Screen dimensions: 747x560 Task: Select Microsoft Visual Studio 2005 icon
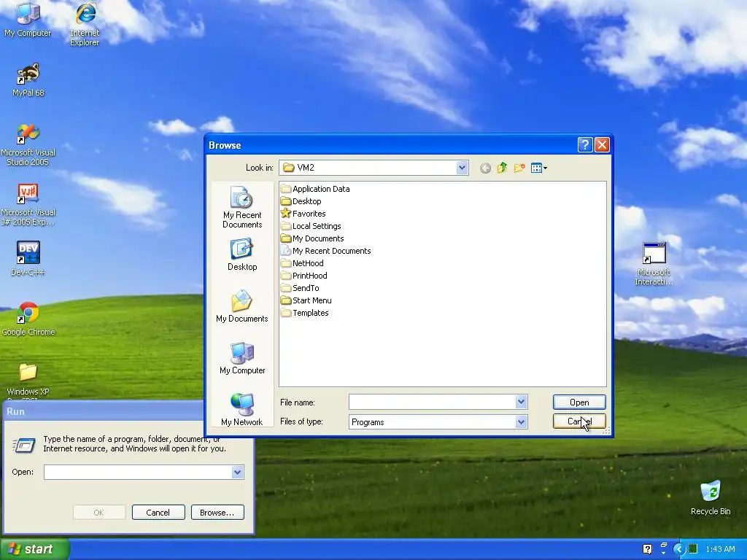pyautogui.click(x=28, y=145)
